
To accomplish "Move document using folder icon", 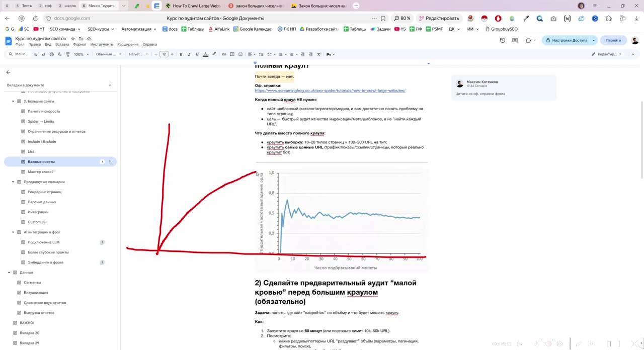I will (81, 39).
